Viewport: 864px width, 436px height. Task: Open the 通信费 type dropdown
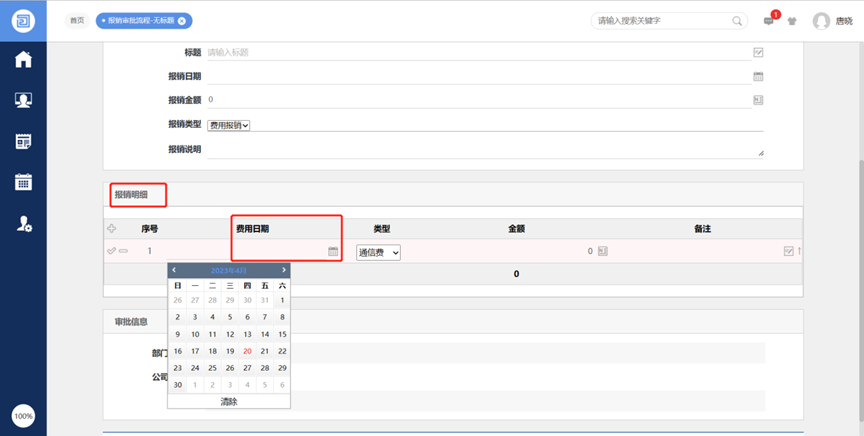[x=379, y=252]
